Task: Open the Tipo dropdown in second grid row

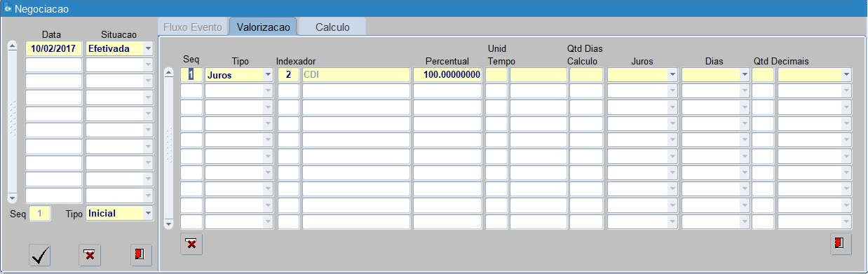Action: [x=268, y=90]
